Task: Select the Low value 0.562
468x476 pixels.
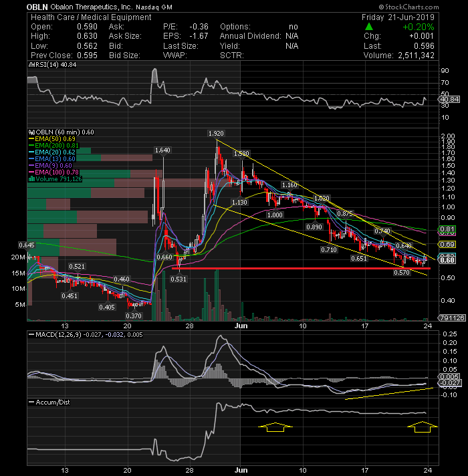Action: pos(87,46)
